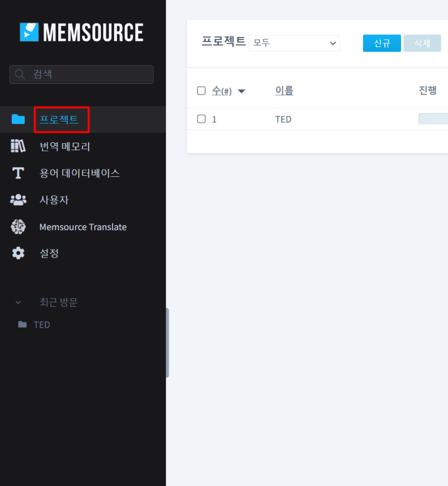The width and height of the screenshot is (448, 486).
Task: Click the Memsource logo at the top
Action: click(x=81, y=32)
